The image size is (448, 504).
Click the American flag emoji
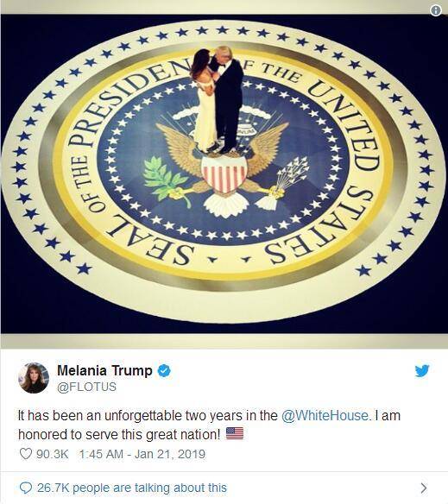(235, 433)
